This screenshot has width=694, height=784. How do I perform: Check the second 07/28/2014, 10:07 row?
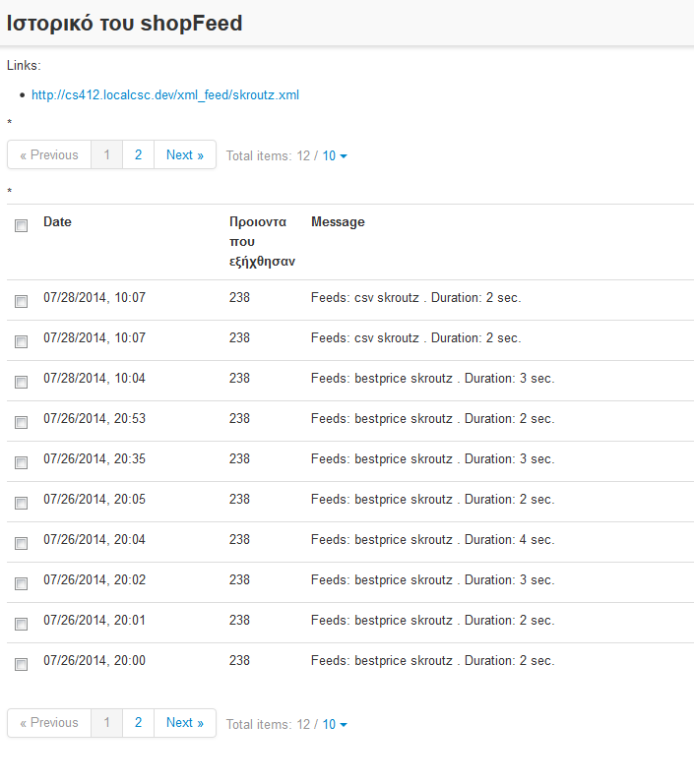coord(21,342)
